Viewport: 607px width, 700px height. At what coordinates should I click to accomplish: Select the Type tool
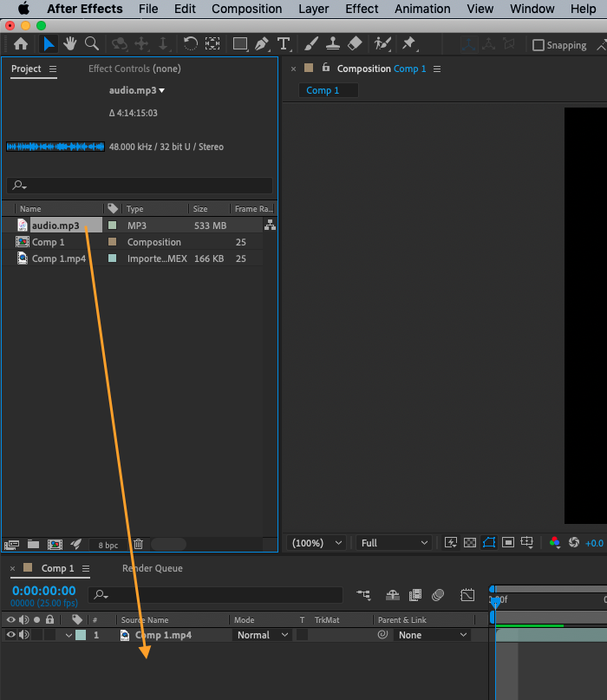tap(284, 44)
